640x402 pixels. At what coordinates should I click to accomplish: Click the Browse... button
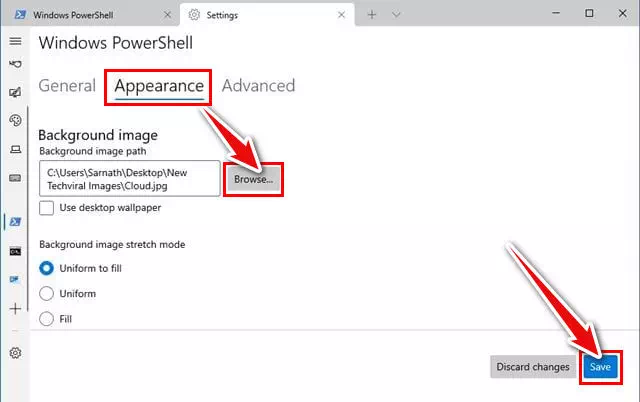253,179
